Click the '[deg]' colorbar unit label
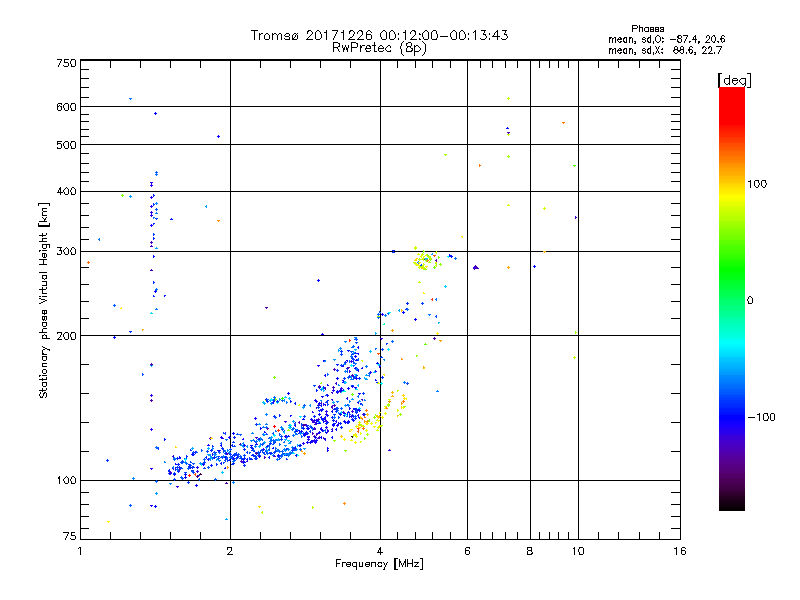This screenshot has width=800, height=600. click(734, 81)
